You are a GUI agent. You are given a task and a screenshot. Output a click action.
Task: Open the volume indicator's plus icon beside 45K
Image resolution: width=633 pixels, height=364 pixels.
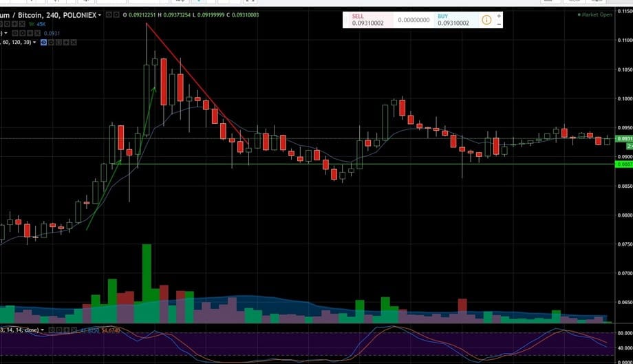click(x=14, y=24)
